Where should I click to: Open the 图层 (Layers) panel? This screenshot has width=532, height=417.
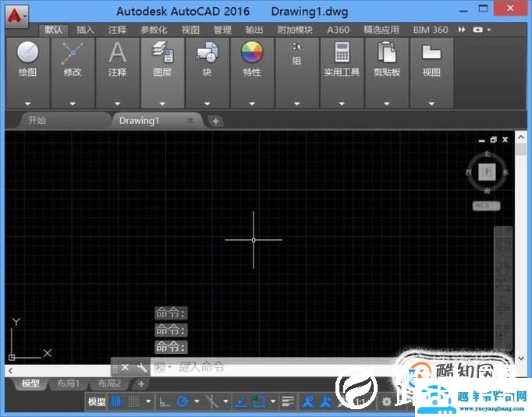pos(162,72)
